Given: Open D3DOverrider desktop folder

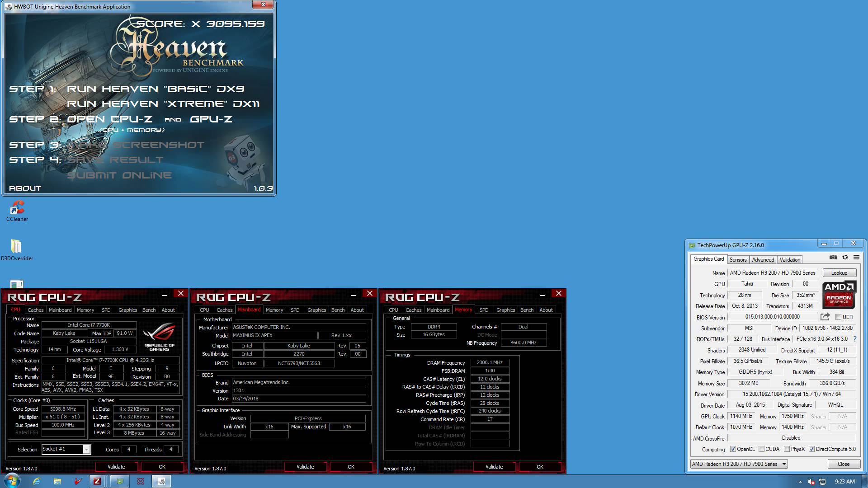Looking at the screenshot, I should (17, 250).
